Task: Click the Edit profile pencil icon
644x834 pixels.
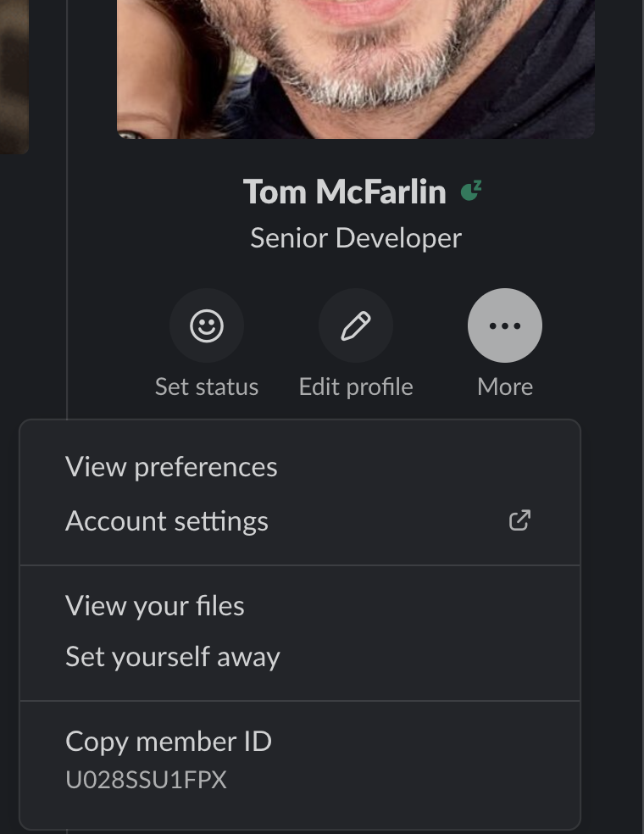Action: (x=356, y=325)
